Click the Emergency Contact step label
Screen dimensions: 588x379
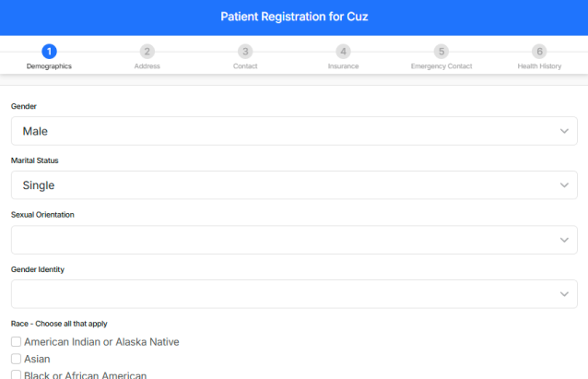[441, 66]
